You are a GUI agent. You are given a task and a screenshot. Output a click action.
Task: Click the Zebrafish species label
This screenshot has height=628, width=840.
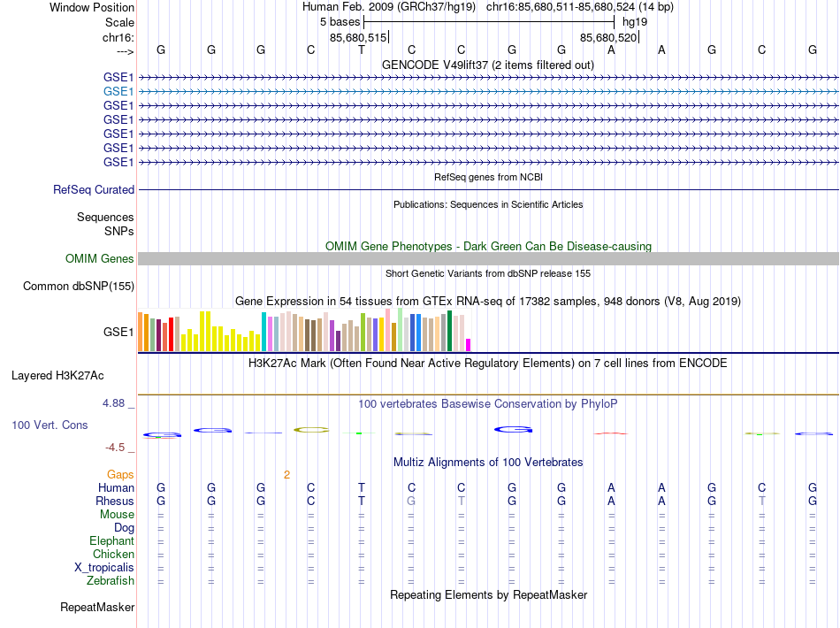click(x=111, y=581)
